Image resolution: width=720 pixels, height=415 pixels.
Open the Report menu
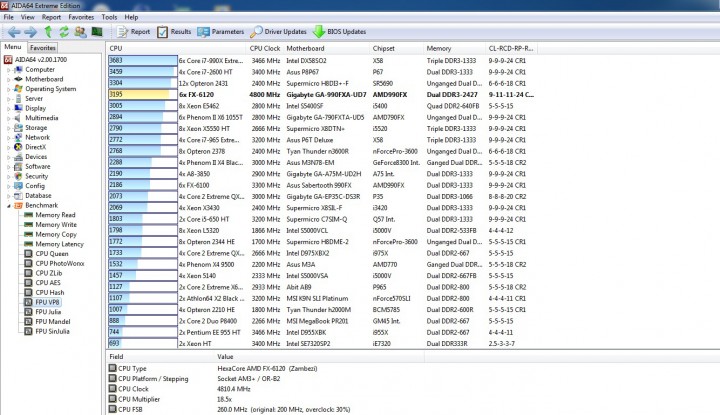51,17
